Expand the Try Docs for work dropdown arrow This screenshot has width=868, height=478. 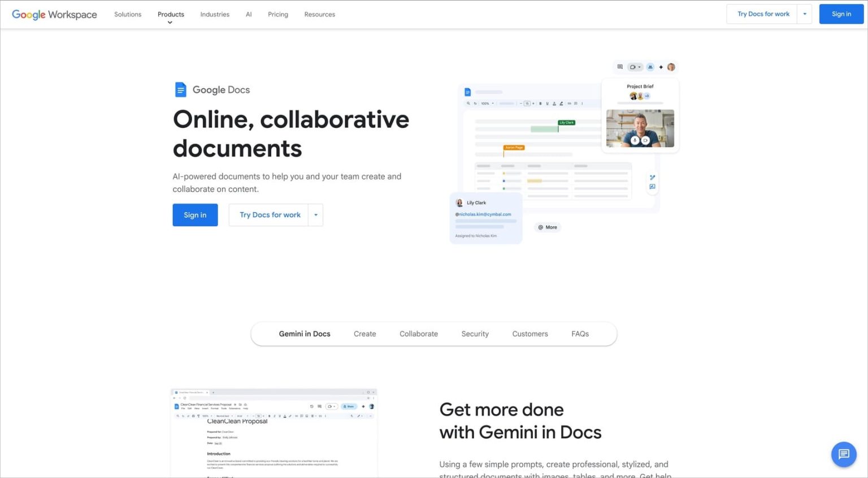point(805,14)
